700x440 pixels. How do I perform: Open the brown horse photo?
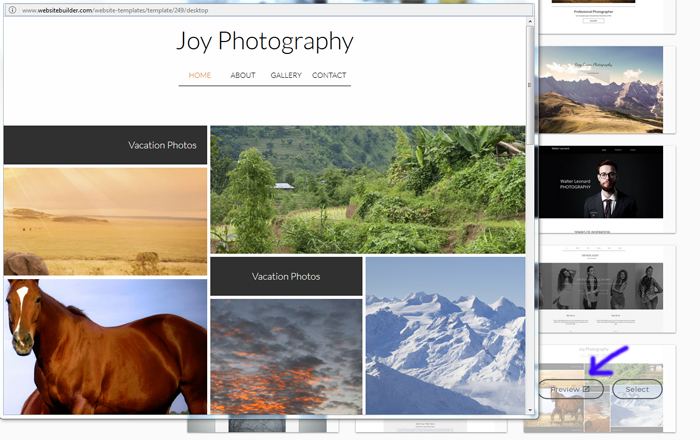click(105, 347)
